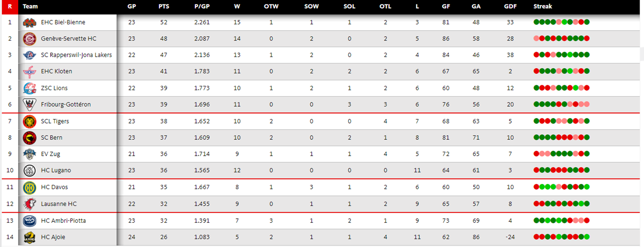The width and height of the screenshot is (644, 247).
Task: Sort table by PTS column header
Action: [164, 7]
